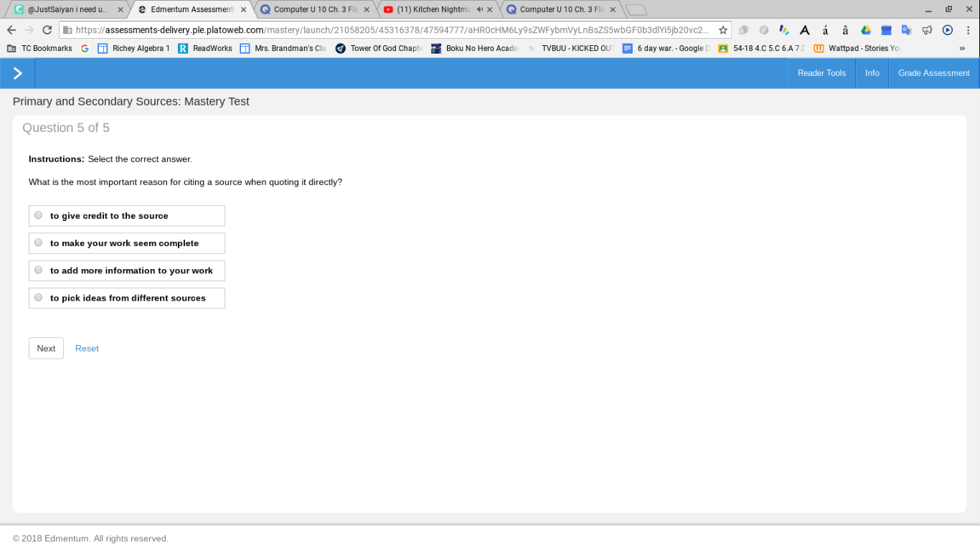Open the TC Bookmarks folder
The width and height of the screenshot is (980, 551).
(x=39, y=48)
